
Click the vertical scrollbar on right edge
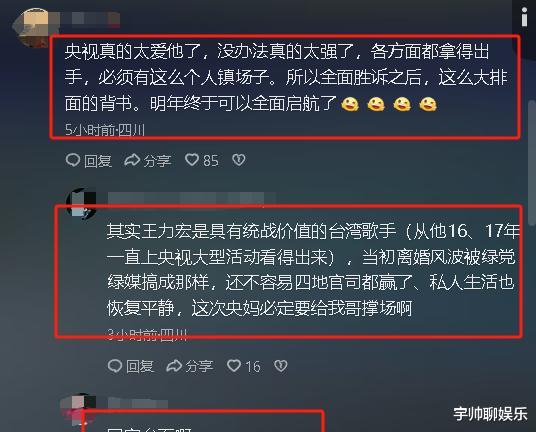tap(532, 162)
